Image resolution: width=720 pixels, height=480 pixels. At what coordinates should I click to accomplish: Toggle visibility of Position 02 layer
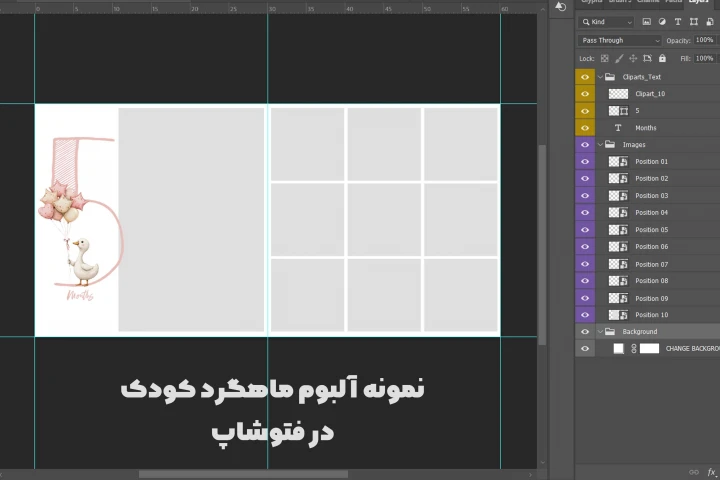point(585,178)
